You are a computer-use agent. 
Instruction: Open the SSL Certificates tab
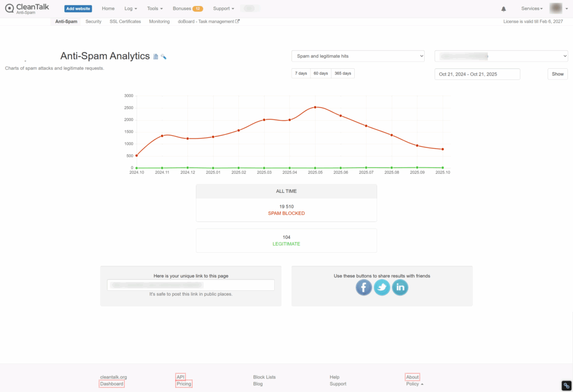(x=125, y=21)
